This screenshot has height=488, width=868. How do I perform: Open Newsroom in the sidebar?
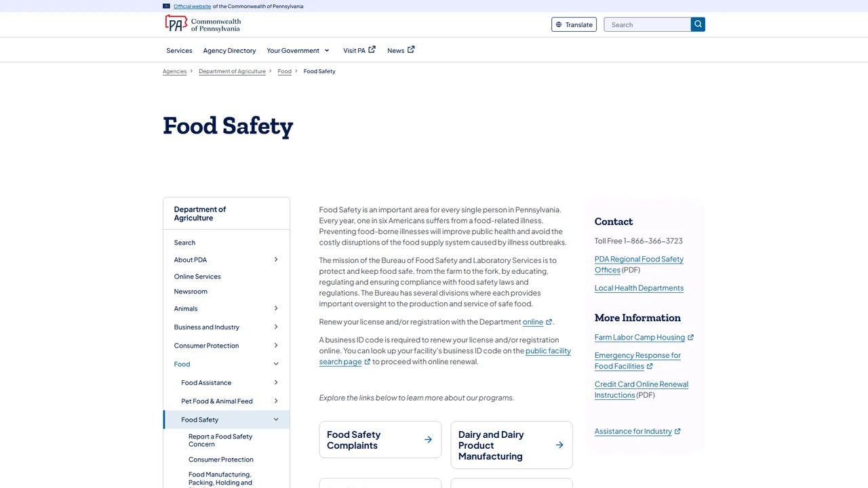pyautogui.click(x=191, y=291)
